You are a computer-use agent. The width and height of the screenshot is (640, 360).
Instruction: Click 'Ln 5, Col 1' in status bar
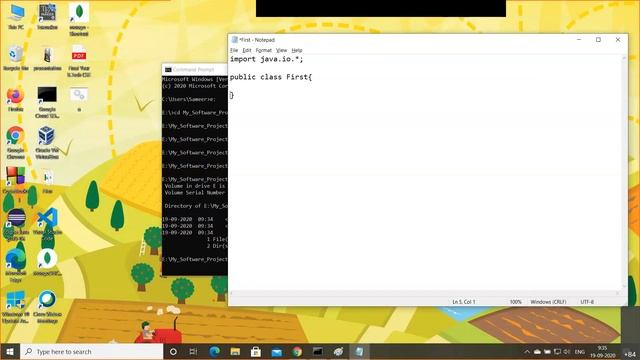click(x=464, y=302)
